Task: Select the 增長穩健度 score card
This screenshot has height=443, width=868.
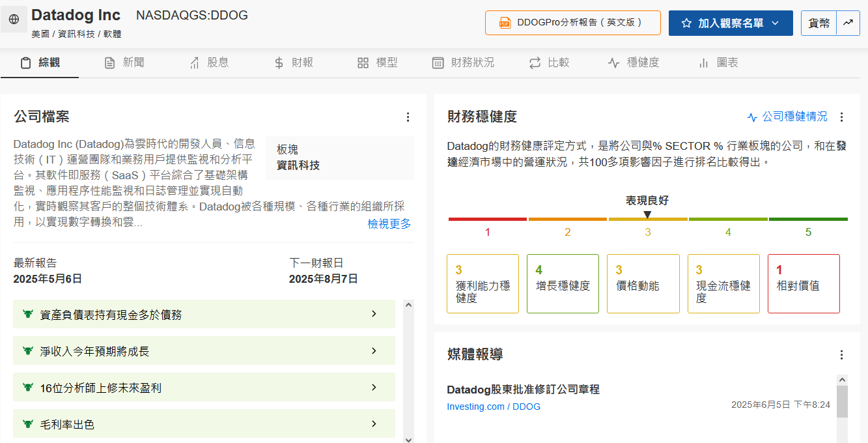Action: point(563,283)
